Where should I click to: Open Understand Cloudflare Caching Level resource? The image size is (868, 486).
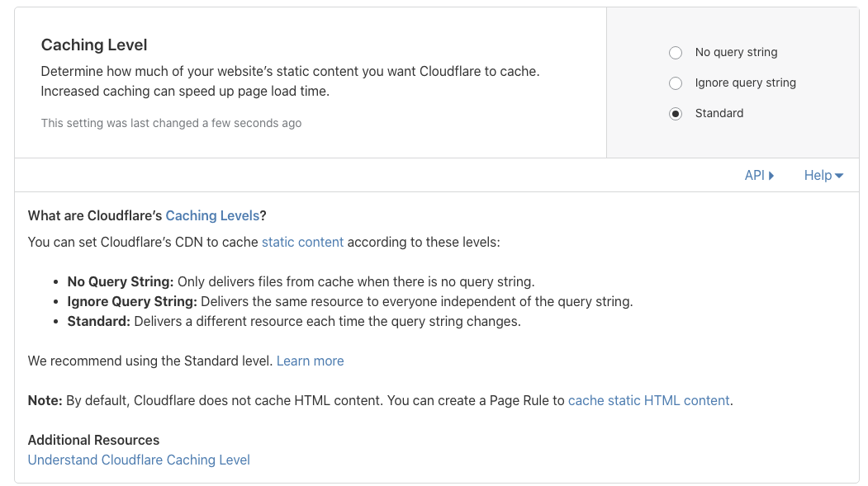[x=139, y=460]
